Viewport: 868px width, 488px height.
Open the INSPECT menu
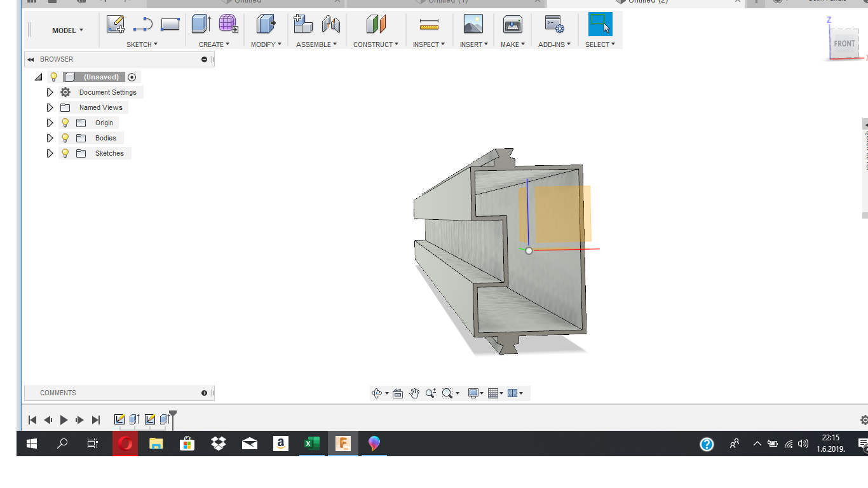[428, 44]
